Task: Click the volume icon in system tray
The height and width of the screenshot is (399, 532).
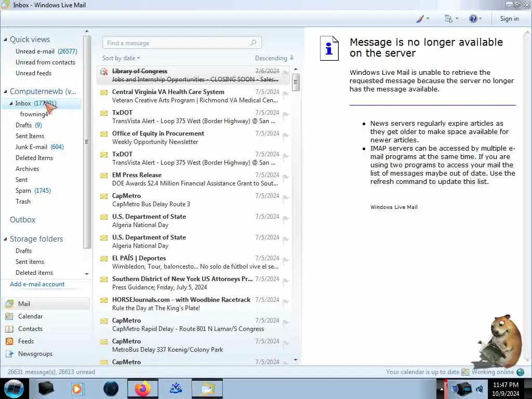Action: pyautogui.click(x=480, y=389)
